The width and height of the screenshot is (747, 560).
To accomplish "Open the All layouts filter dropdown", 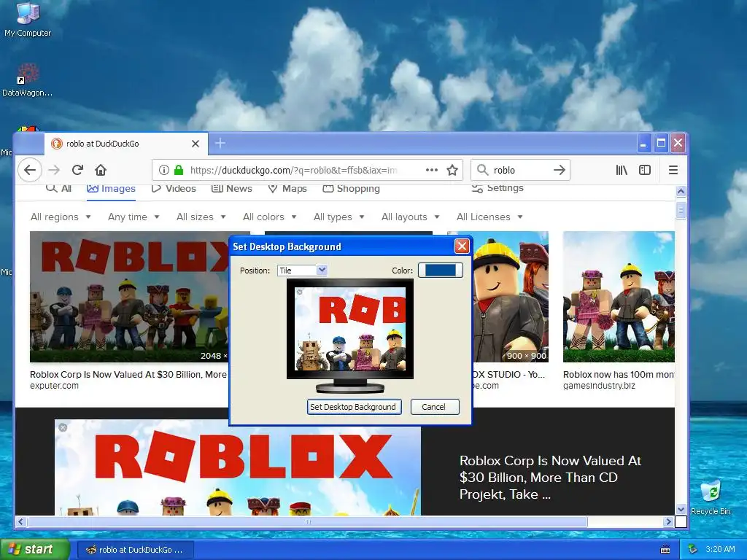I will [x=410, y=217].
